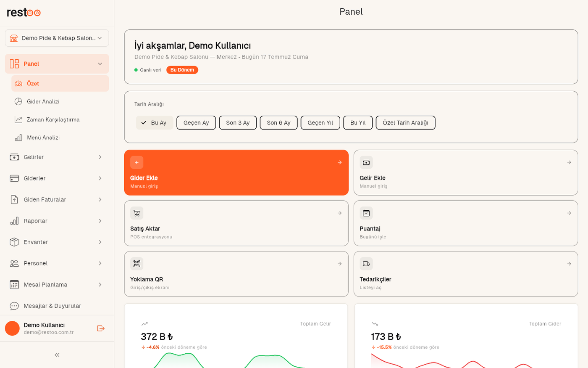Open Gider Analizi in sidebar
This screenshot has width=588, height=368.
(60, 101)
